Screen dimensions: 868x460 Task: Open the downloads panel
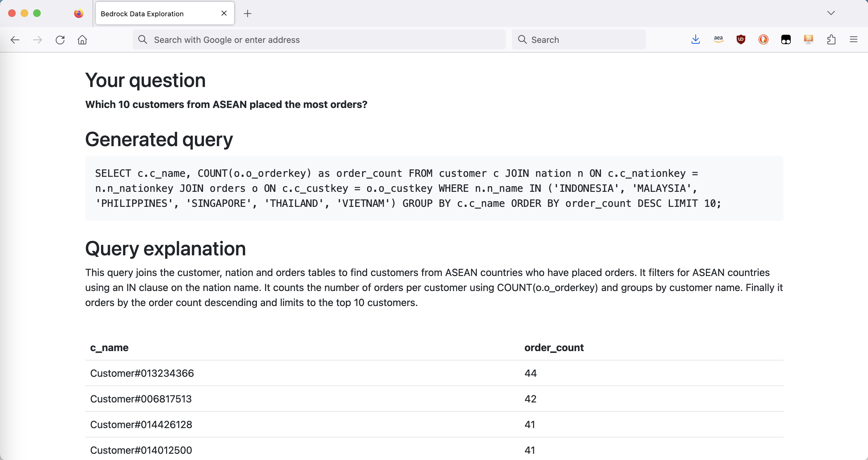point(696,39)
